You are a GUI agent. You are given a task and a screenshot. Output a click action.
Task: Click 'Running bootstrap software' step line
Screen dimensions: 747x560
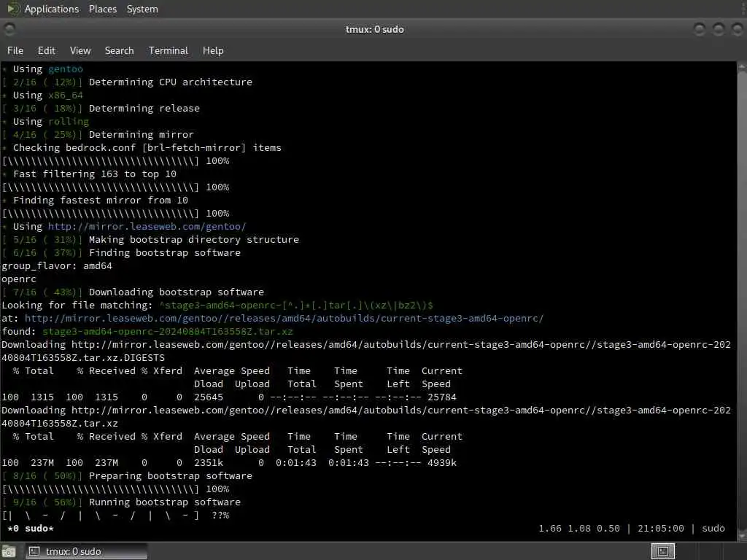[x=165, y=502]
